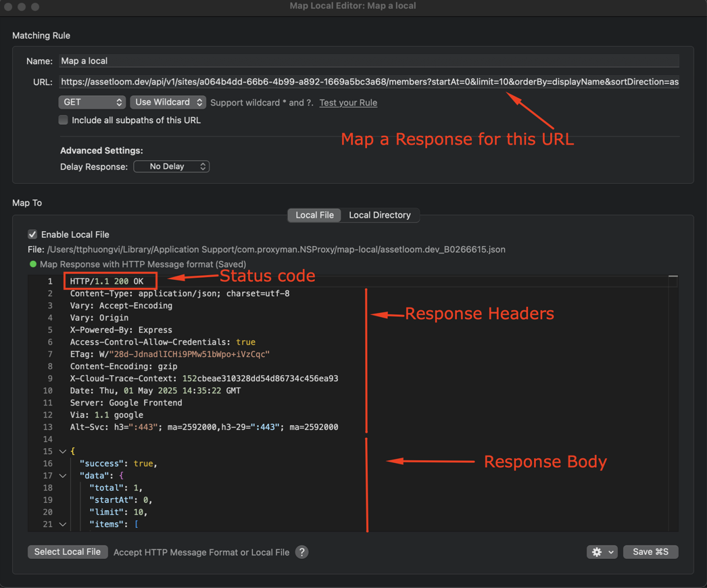Viewport: 707px width, 588px height.
Task: Click the Vary: Accept-Encoding line
Action: tap(121, 305)
